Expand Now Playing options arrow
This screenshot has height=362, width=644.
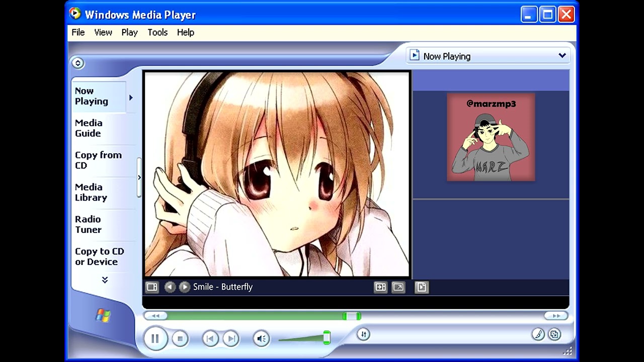131,98
